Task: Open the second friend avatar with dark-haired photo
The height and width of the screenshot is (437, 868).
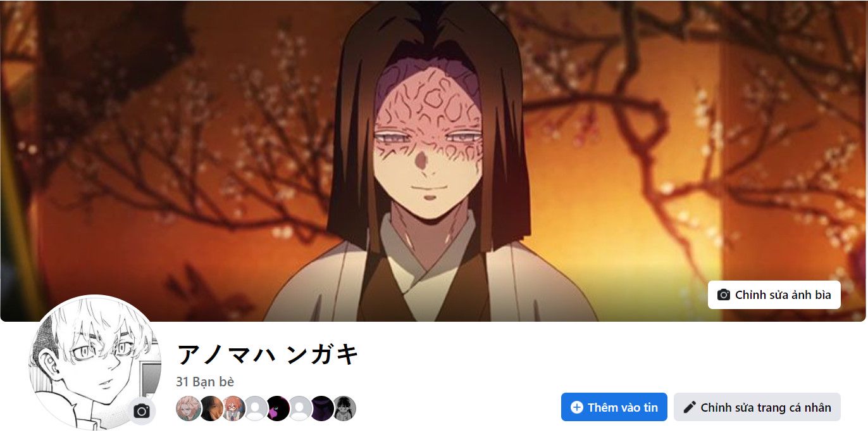Action: click(x=211, y=408)
